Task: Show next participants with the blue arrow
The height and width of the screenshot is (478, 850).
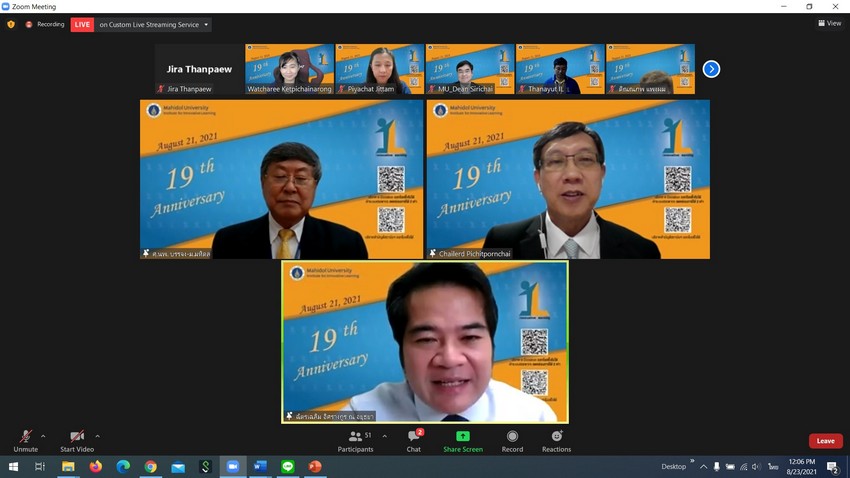Action: (x=711, y=69)
